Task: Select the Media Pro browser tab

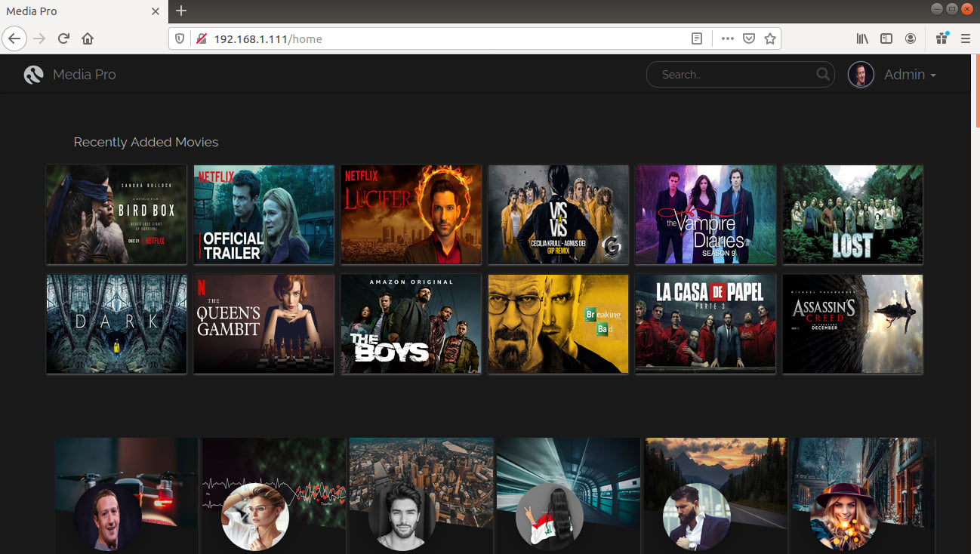Action: (76, 11)
